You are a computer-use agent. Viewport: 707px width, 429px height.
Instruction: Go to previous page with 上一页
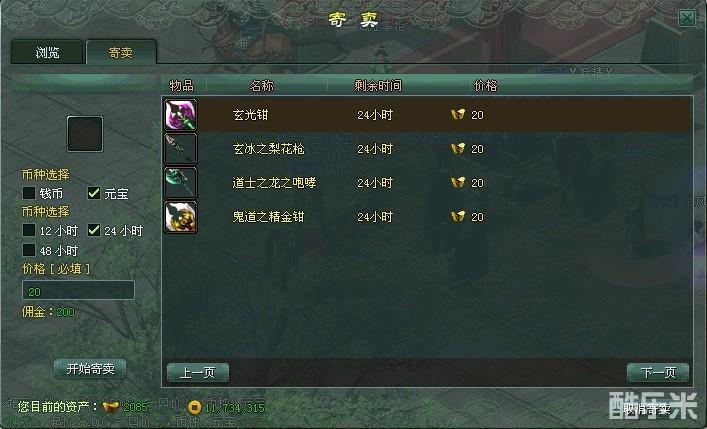(198, 373)
